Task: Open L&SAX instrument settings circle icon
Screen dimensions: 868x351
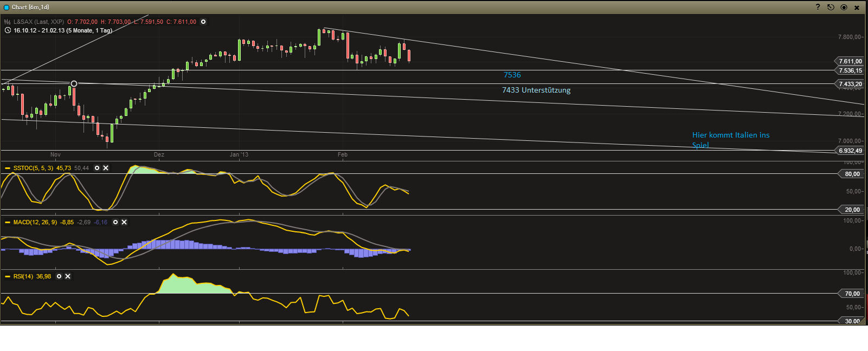Action: coord(203,22)
